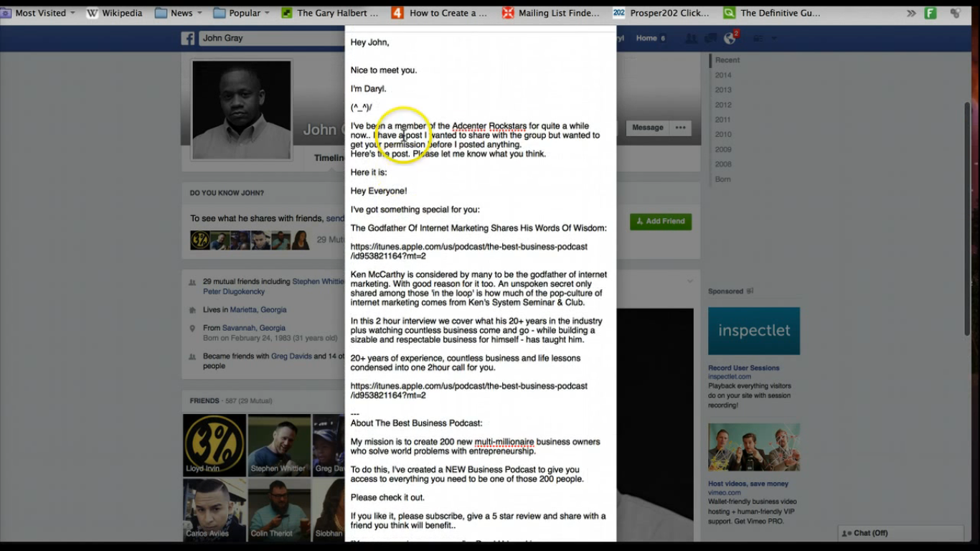Viewport: 980px width, 551px height.
Task: Jump to 2013 in the timeline
Action: [x=723, y=90]
